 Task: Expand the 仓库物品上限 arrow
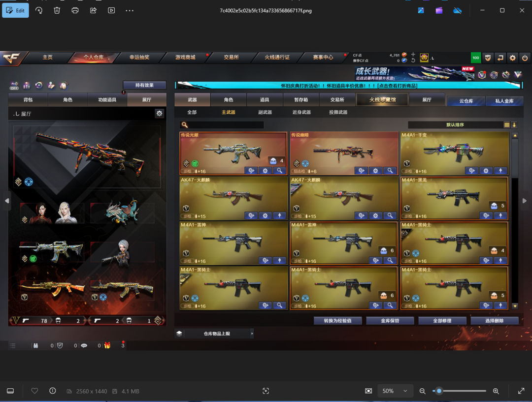click(x=252, y=334)
